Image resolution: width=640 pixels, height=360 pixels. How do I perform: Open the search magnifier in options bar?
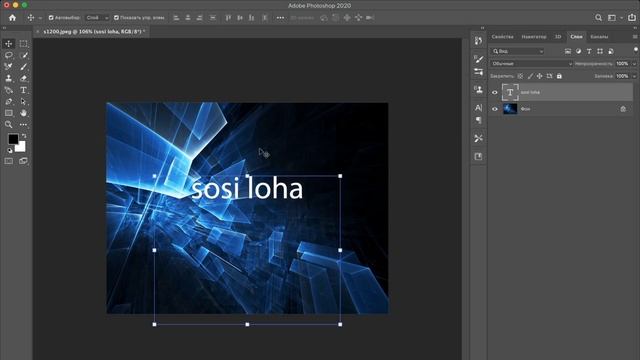coord(598,18)
